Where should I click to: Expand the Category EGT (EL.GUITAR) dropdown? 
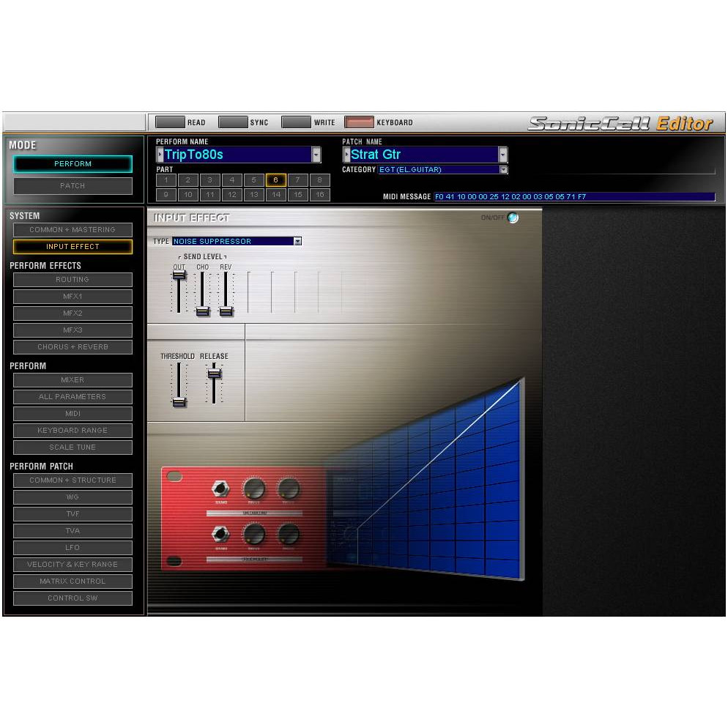click(504, 169)
